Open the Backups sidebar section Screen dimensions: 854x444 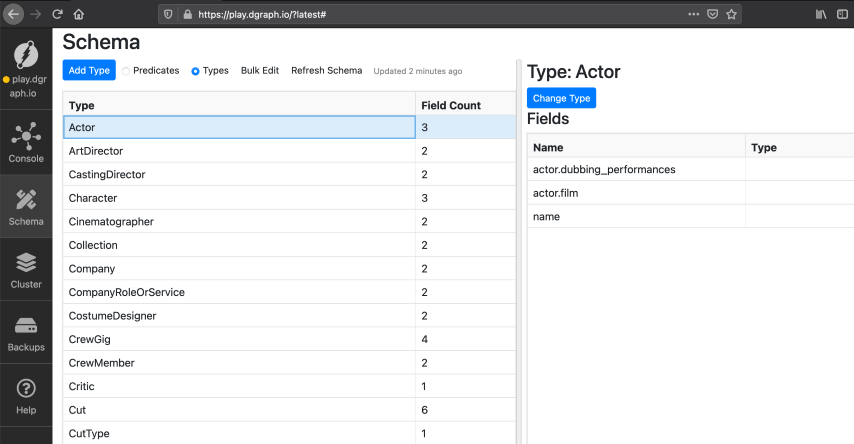pyautogui.click(x=26, y=331)
